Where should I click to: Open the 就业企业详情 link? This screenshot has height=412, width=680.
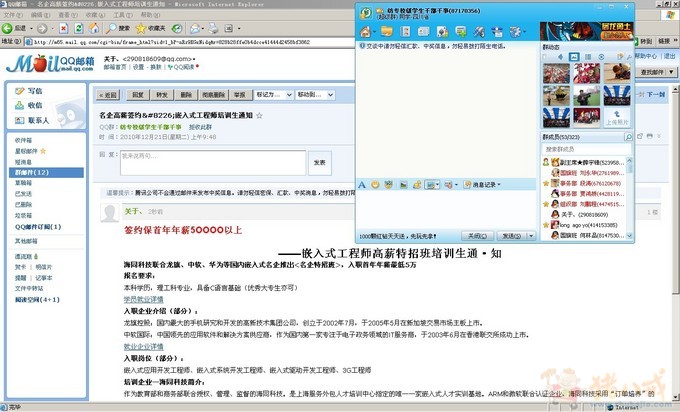[144, 347]
